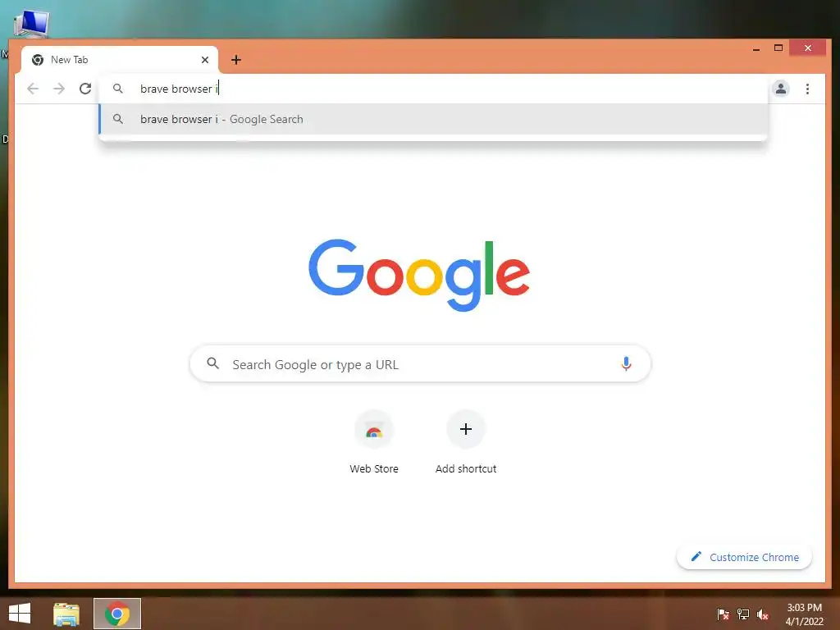
Task: Click the address bar with 'brave browser i'
Action: [433, 89]
